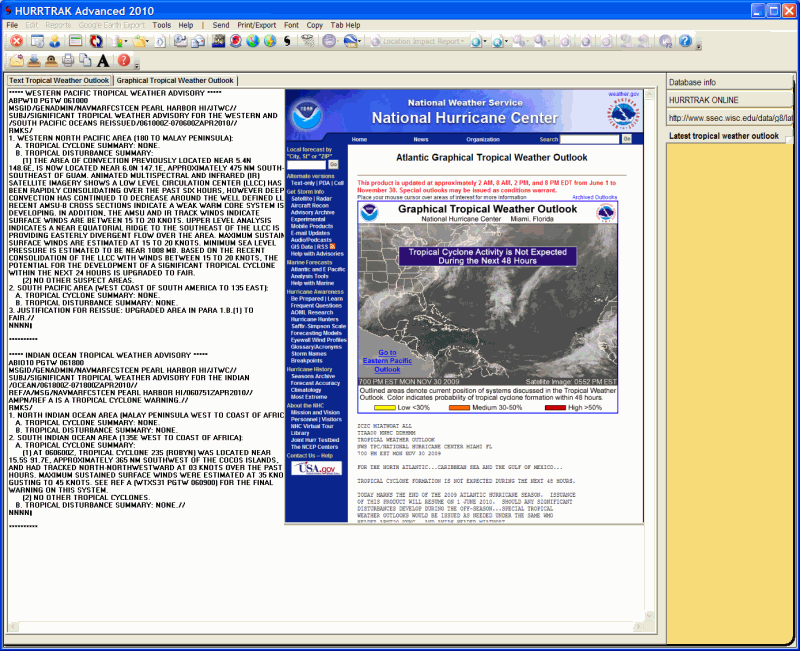800x651 pixels.
Task: Click the yellow Low <30% legend swatch
Action: pos(386,407)
